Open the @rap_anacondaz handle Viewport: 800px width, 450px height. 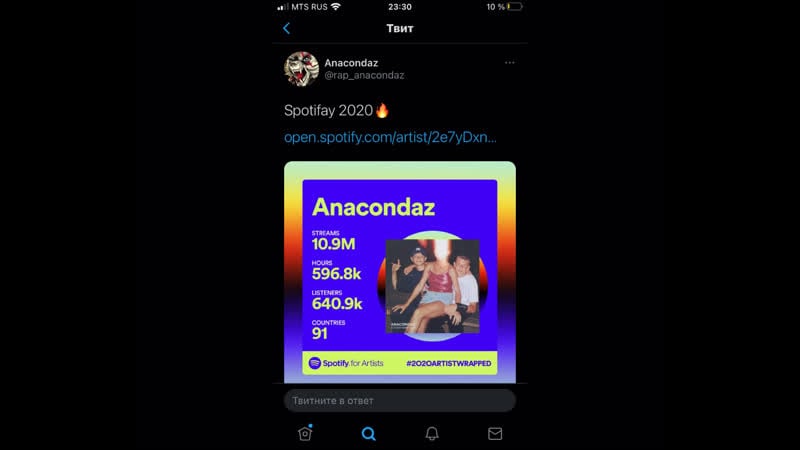click(364, 76)
